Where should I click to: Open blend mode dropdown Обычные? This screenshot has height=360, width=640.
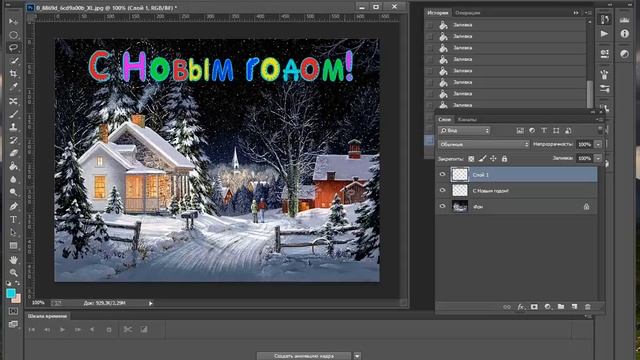click(x=484, y=144)
